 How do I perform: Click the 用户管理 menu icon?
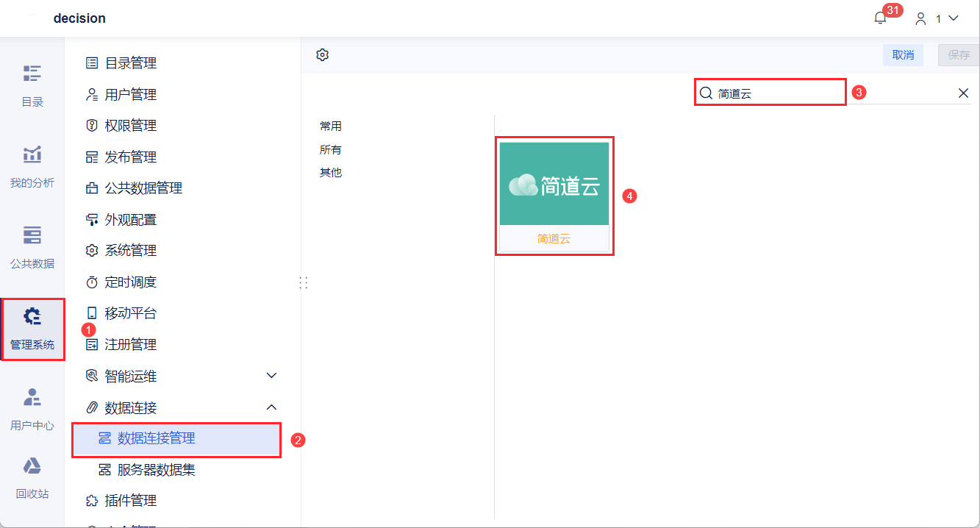(x=92, y=95)
